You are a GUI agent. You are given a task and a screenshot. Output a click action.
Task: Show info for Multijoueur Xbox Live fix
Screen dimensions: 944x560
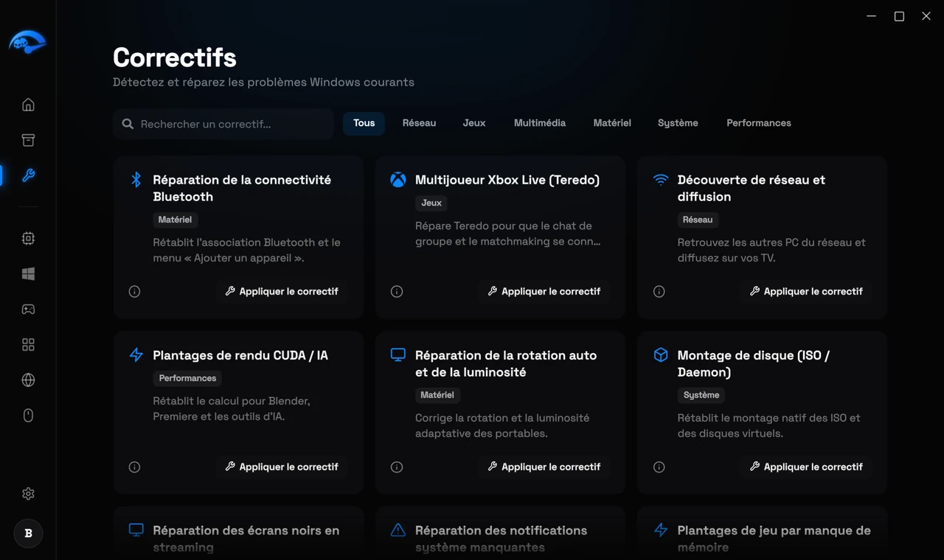coord(397,292)
